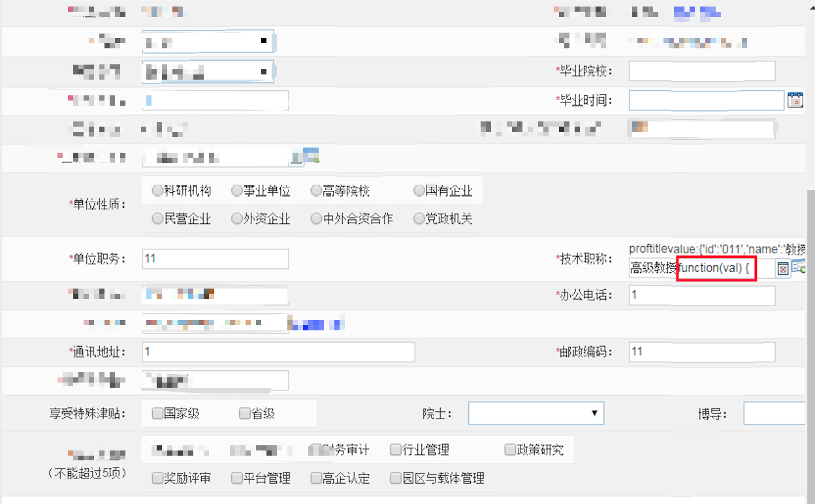The height and width of the screenshot is (504, 815).
Task: Open the 院士 dropdown list
Action: point(535,413)
